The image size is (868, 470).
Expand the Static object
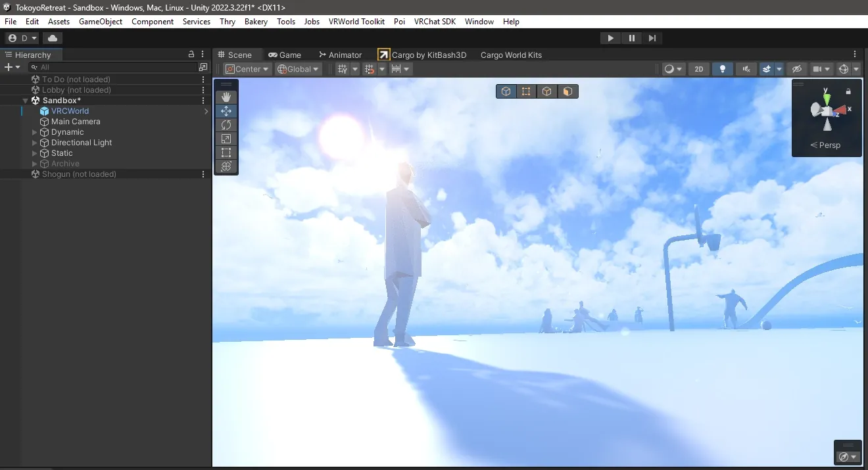pyautogui.click(x=35, y=153)
